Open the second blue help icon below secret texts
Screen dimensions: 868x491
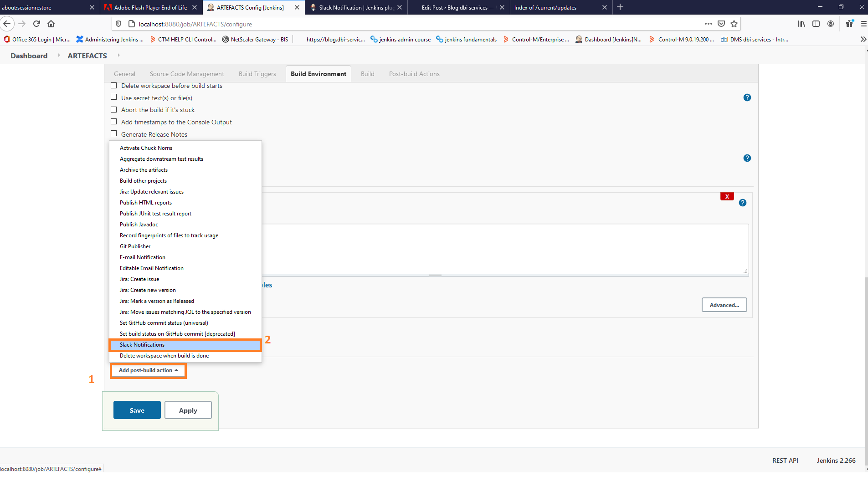click(747, 158)
